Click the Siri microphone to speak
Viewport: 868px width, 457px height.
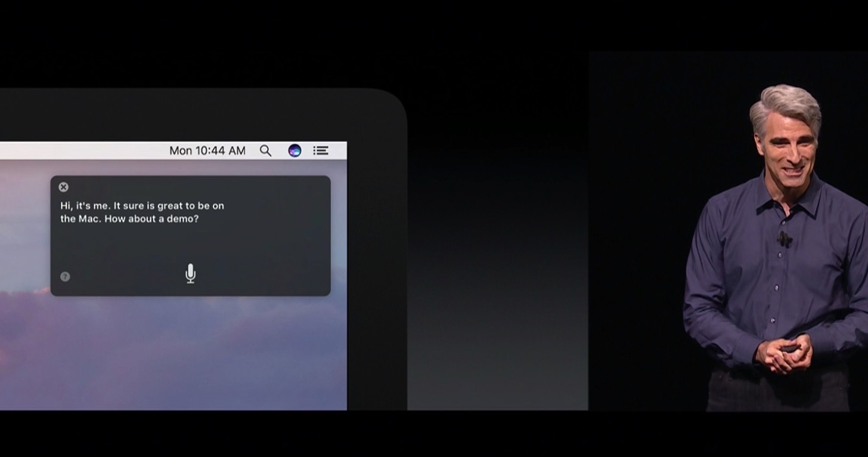(x=190, y=273)
